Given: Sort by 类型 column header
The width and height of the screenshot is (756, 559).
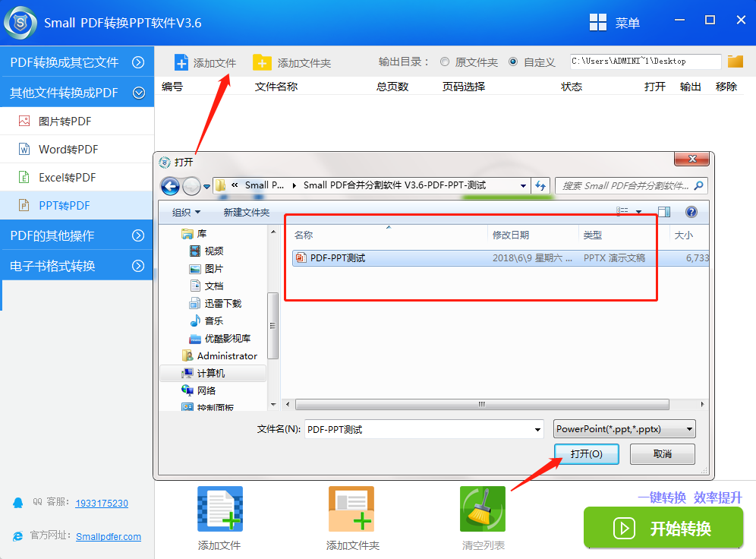Looking at the screenshot, I should (593, 235).
